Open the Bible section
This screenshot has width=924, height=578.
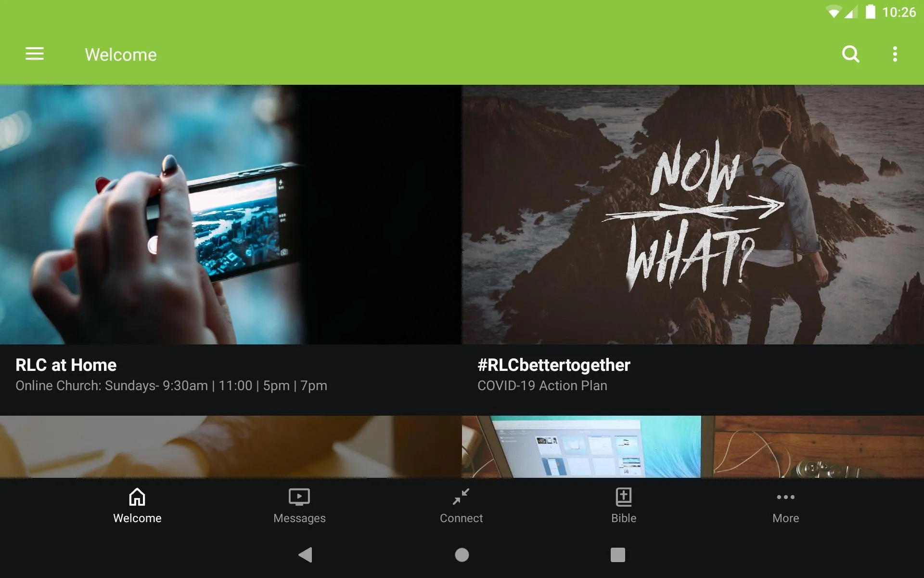tap(623, 505)
